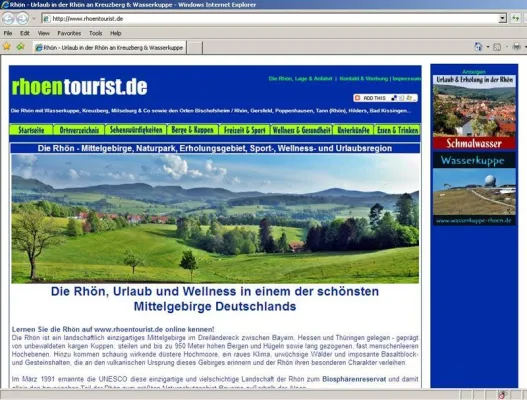Open a new blank tab button
The width and height of the screenshot is (527, 400).
pos(195,48)
